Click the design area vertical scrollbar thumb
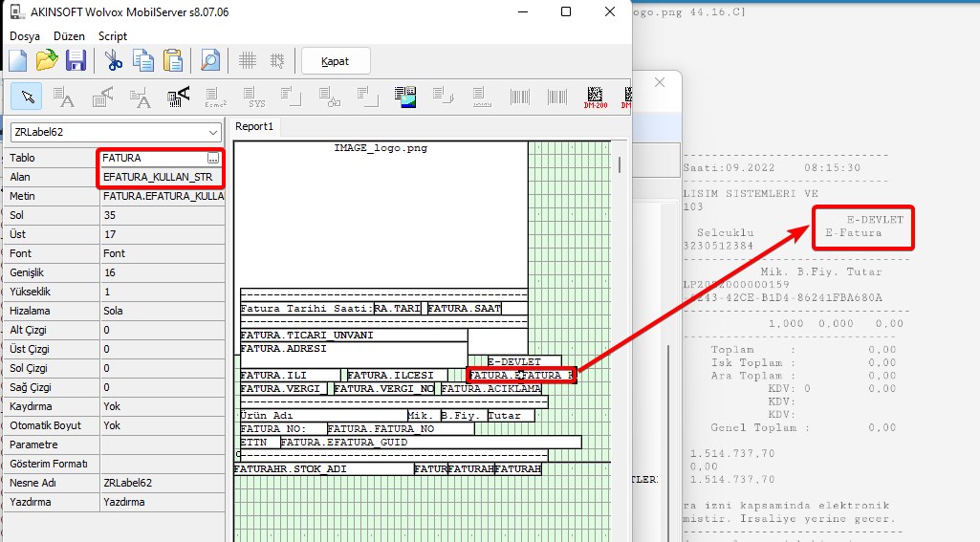 click(620, 164)
